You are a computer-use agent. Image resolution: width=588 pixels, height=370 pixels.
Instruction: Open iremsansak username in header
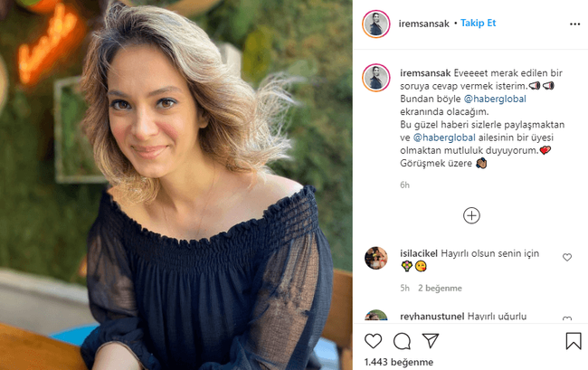click(x=424, y=24)
